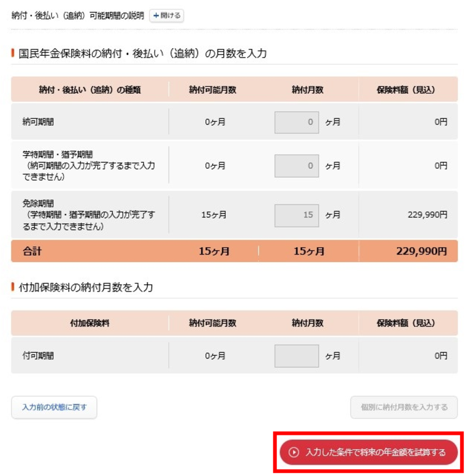The height and width of the screenshot is (476, 469).
Task: Click the 合計 row label
Action: point(32,251)
